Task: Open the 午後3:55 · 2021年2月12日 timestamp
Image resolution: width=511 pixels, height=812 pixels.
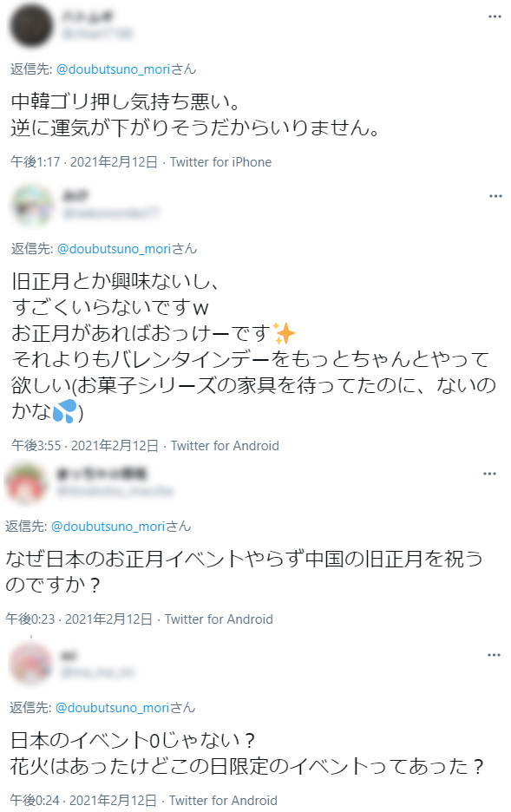Action: tap(85, 446)
